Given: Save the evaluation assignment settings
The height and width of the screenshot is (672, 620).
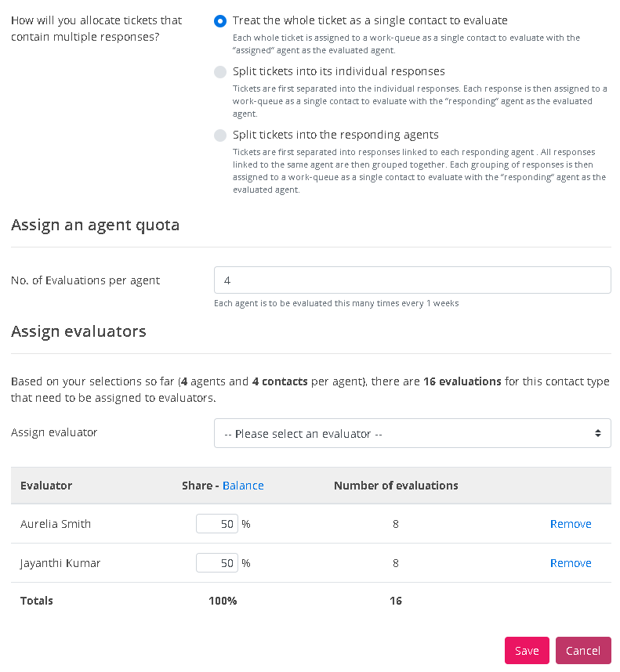Looking at the screenshot, I should 527,651.
